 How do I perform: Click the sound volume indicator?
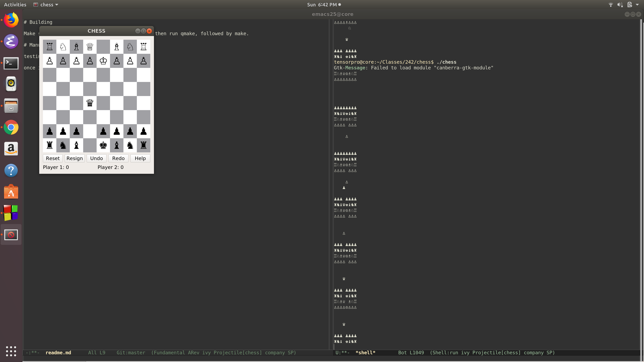coord(620,5)
